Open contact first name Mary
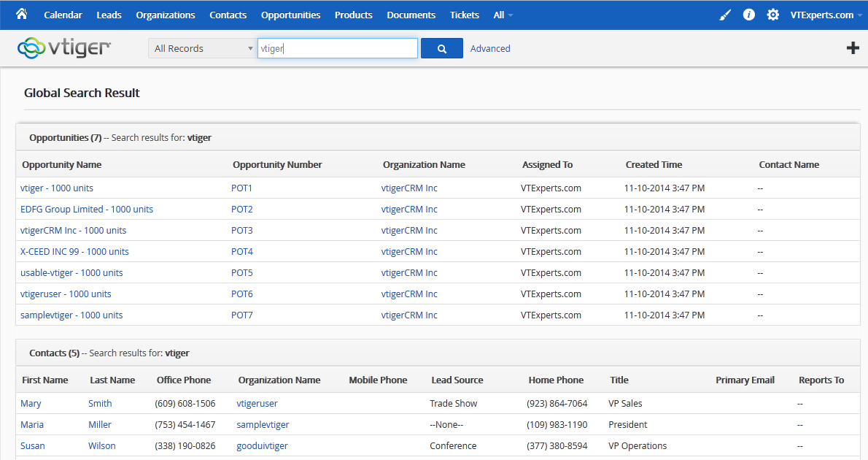The image size is (868, 460). (31, 404)
